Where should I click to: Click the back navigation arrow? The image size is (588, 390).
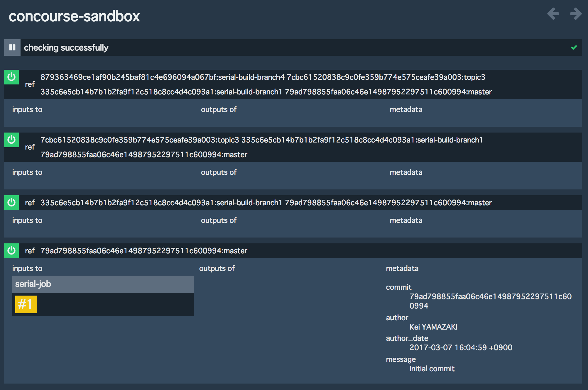553,13
